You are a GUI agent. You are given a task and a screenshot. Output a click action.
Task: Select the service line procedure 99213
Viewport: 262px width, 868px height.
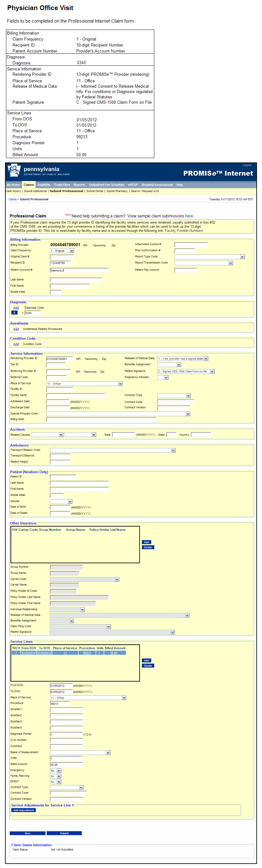[x=87, y=653]
